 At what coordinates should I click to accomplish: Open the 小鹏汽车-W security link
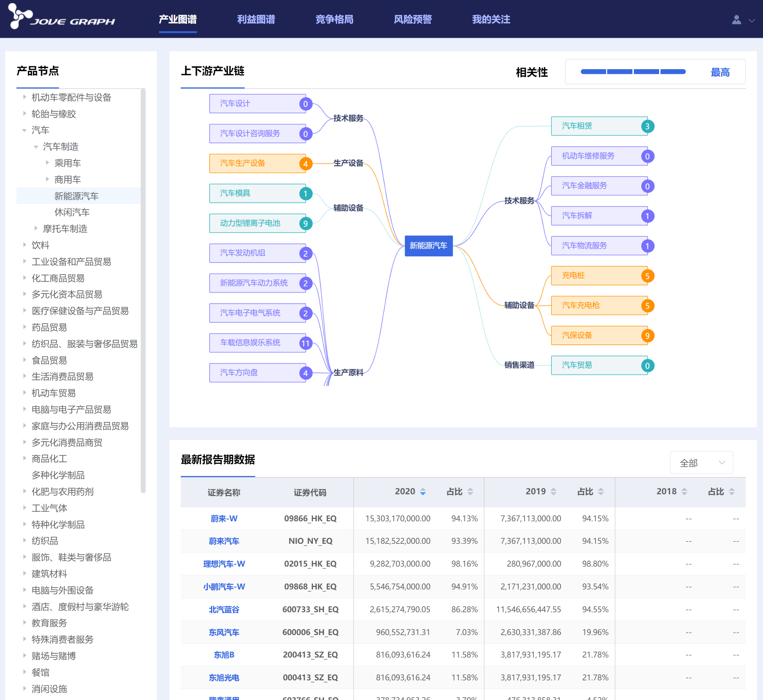tap(224, 586)
